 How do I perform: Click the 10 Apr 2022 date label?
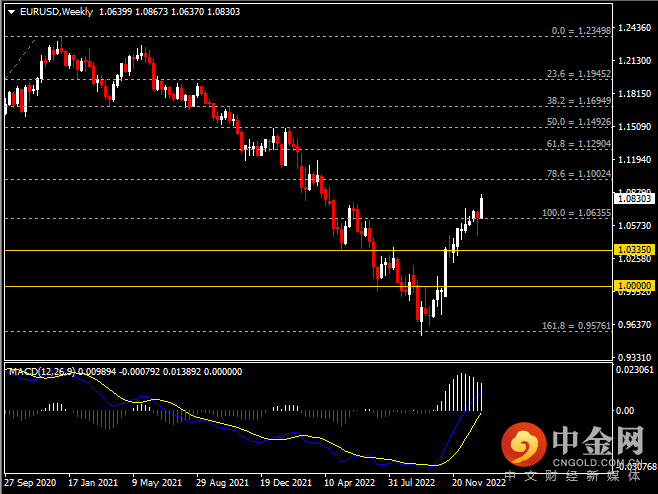coord(350,483)
